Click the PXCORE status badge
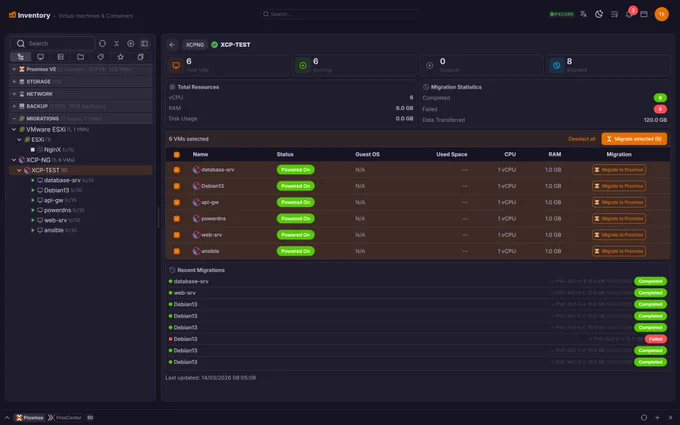Image resolution: width=680 pixels, height=425 pixels. click(562, 14)
